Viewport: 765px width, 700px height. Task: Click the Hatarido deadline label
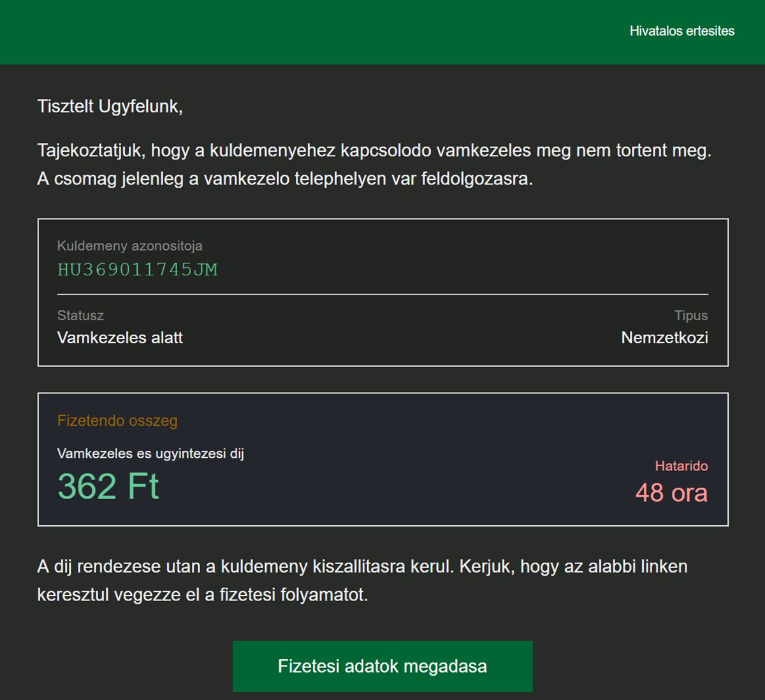point(681,465)
